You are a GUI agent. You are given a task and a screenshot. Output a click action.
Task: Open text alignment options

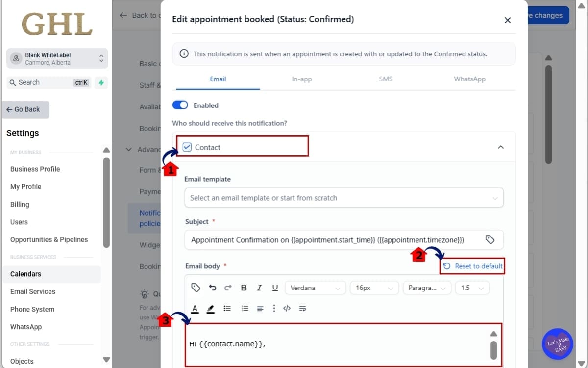pos(260,308)
